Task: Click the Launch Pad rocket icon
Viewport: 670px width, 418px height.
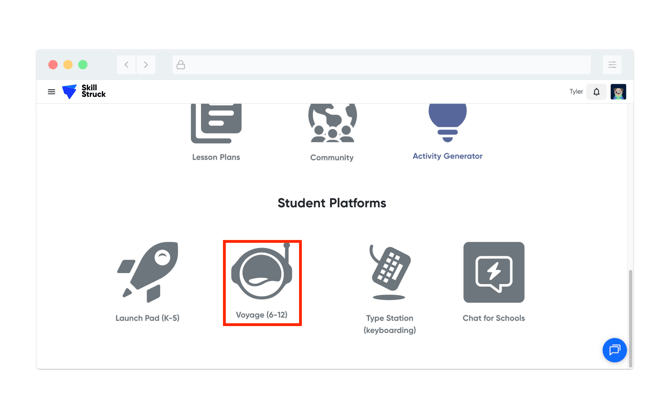Action: click(x=148, y=271)
